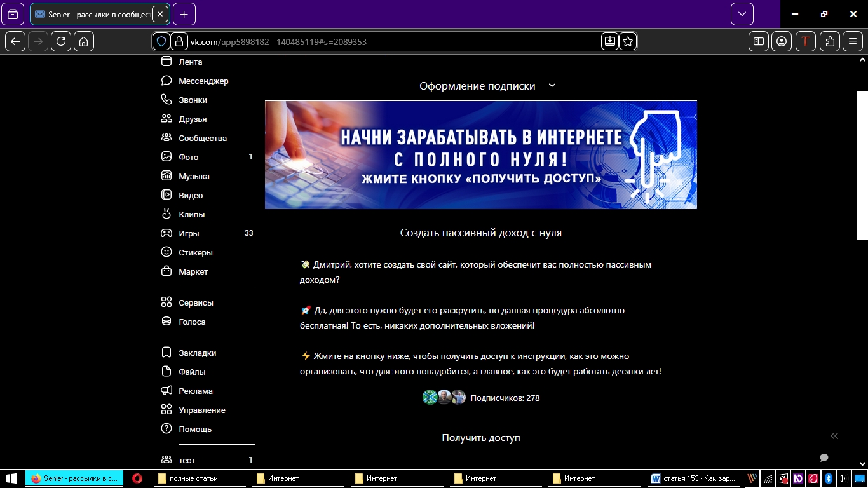
Task: Expand the Оформление подписки dropdown
Action: click(x=552, y=85)
